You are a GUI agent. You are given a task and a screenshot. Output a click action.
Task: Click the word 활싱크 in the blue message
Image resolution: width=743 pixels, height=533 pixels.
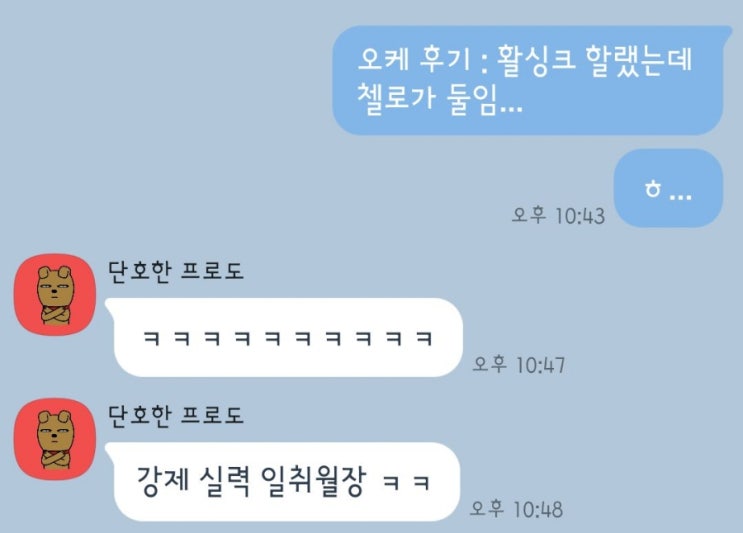pyautogui.click(x=535, y=61)
